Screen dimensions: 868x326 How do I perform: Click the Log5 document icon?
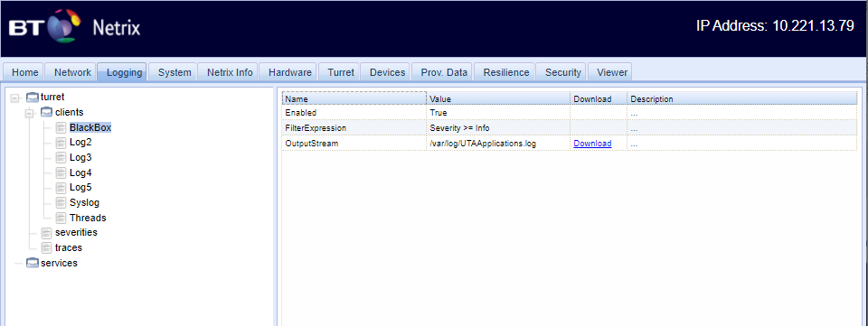61,188
